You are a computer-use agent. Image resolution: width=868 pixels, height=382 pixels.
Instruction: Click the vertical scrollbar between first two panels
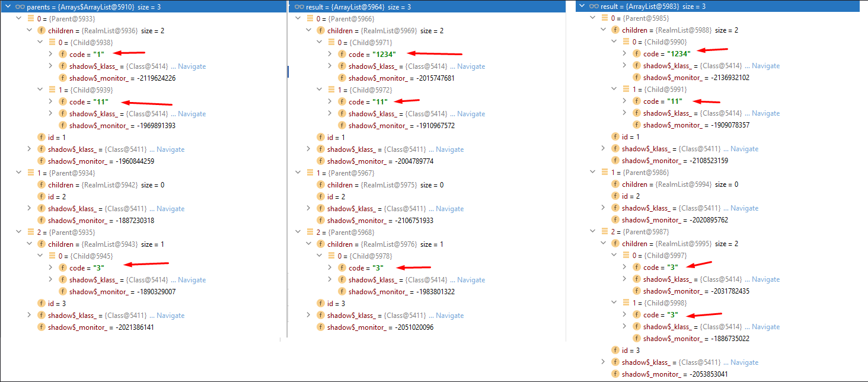coord(288,72)
